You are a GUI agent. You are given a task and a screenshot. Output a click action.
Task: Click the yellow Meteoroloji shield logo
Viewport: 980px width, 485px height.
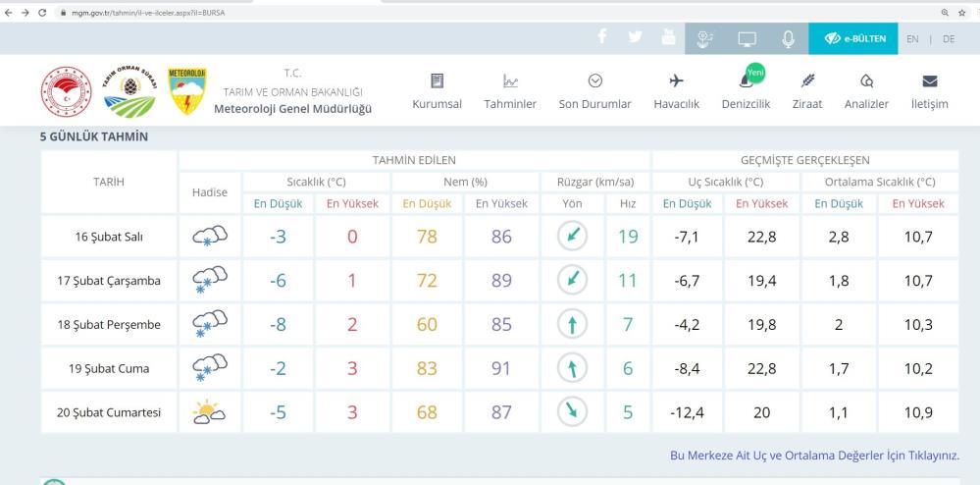187,91
